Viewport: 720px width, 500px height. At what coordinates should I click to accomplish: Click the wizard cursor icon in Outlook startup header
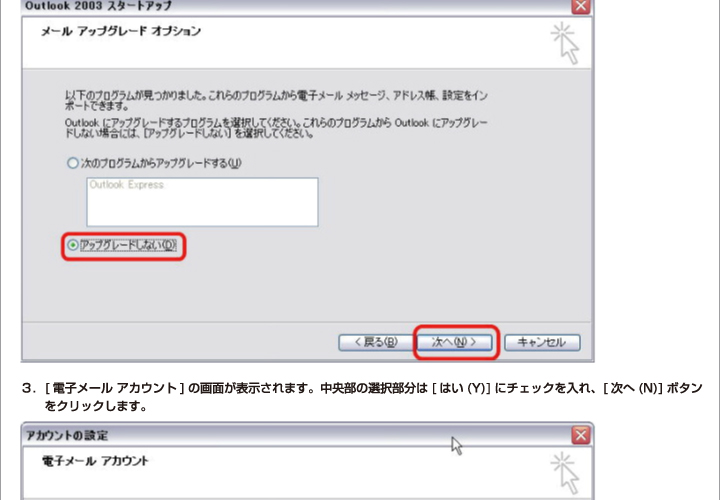(565, 43)
